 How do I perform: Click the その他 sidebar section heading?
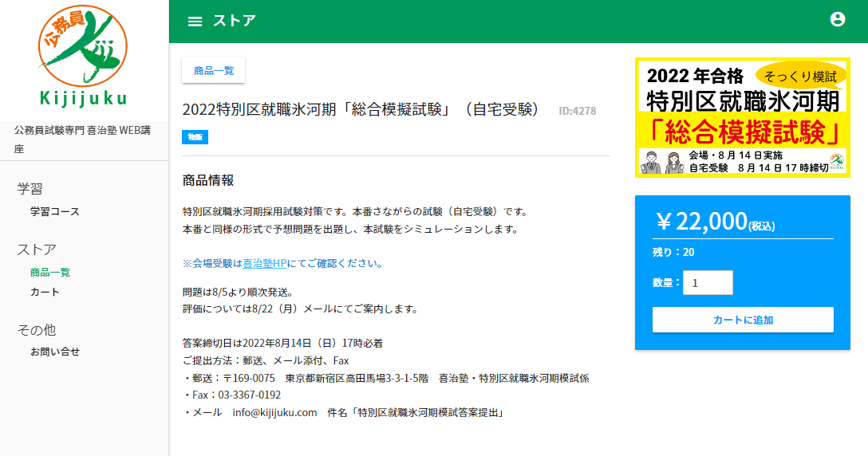[37, 329]
